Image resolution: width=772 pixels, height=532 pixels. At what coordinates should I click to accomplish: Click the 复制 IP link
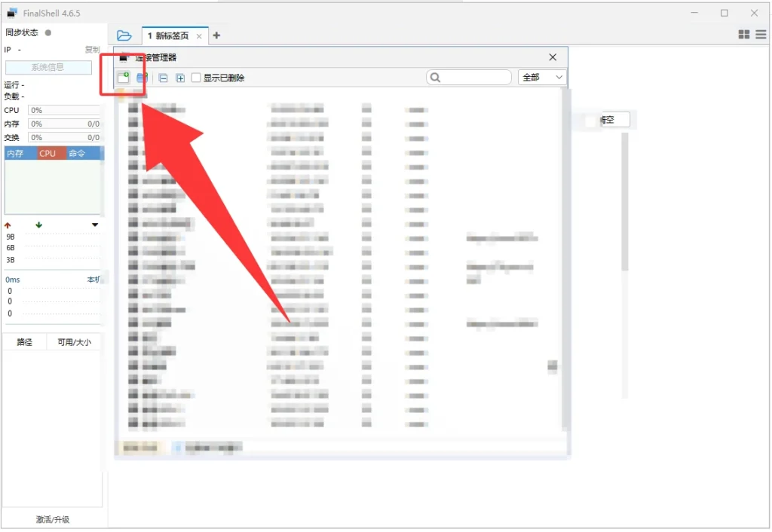click(x=92, y=49)
